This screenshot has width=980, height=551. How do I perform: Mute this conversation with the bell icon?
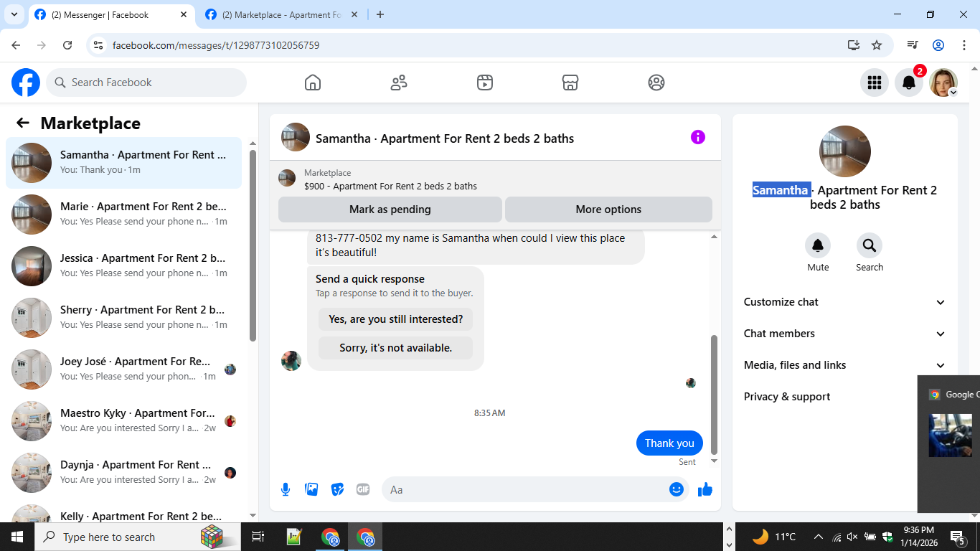tap(818, 245)
